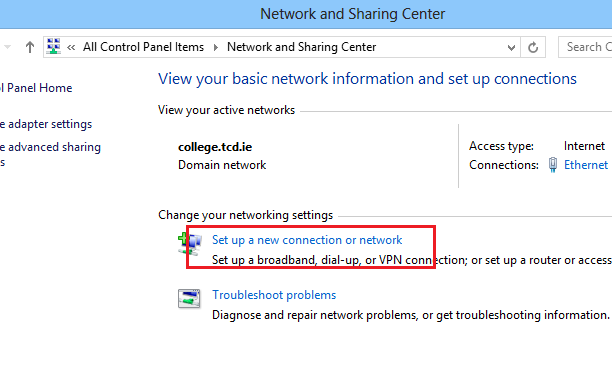This screenshot has height=373, width=612.
Task: Select Network and Sharing Center breadcrumb
Action: point(301,47)
